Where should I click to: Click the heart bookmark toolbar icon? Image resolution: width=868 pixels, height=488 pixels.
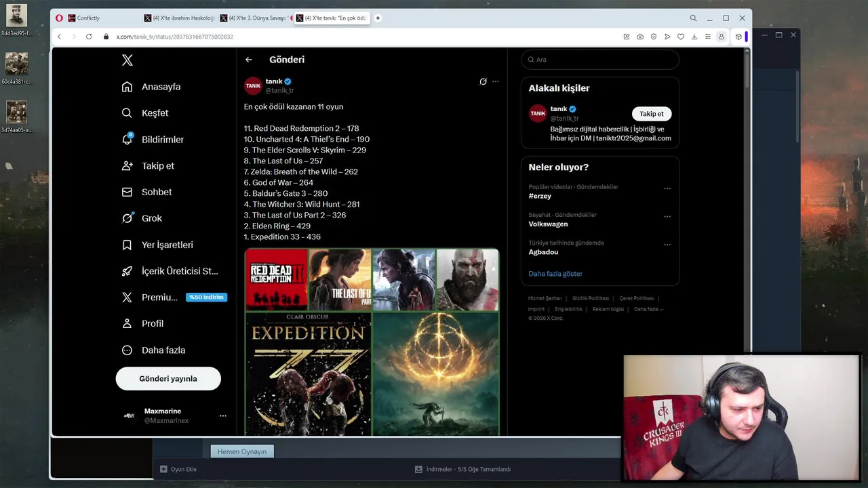tap(681, 37)
